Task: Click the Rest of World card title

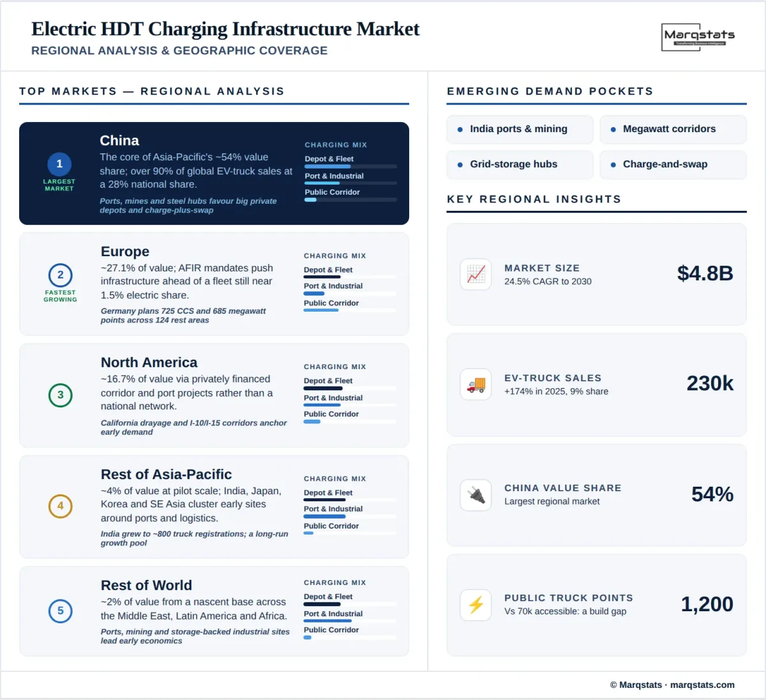Action: 146,586
